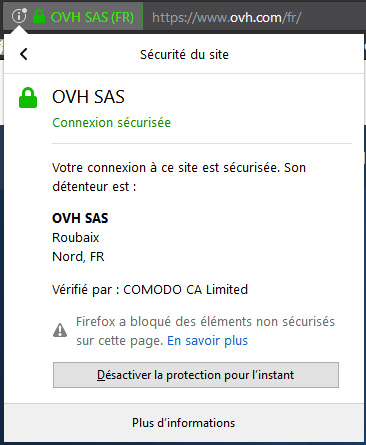Click the large OVH SAS heading
This screenshot has height=445, width=366.
point(88,97)
